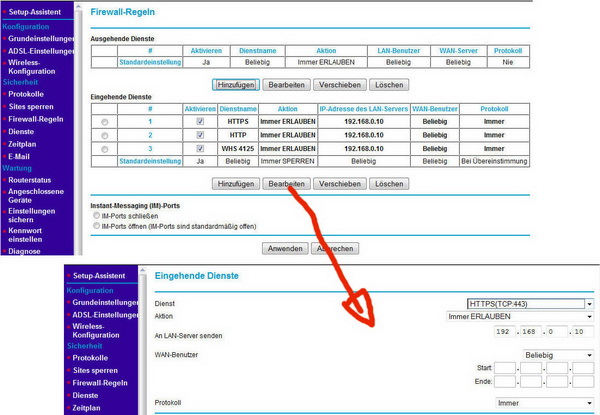
Task: Toggle Aktivieren checkbox for WHS 4125 rule
Action: point(200,148)
